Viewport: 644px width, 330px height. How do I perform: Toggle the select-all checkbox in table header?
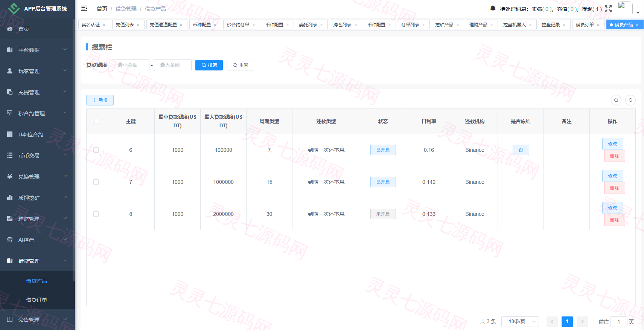(x=97, y=121)
